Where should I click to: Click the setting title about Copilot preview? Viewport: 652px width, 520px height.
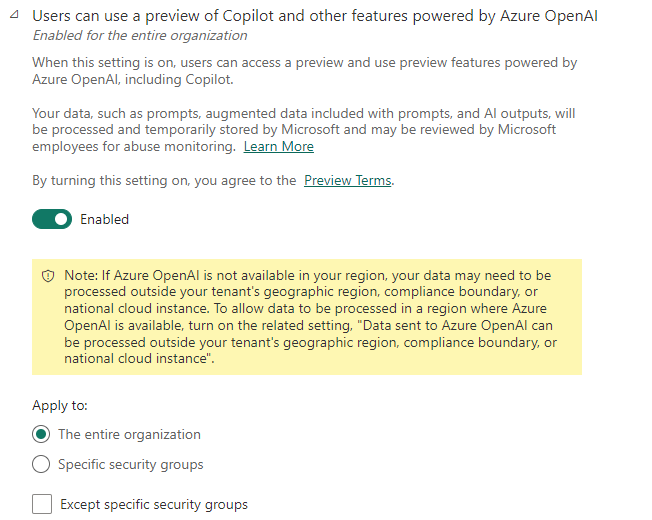[315, 16]
